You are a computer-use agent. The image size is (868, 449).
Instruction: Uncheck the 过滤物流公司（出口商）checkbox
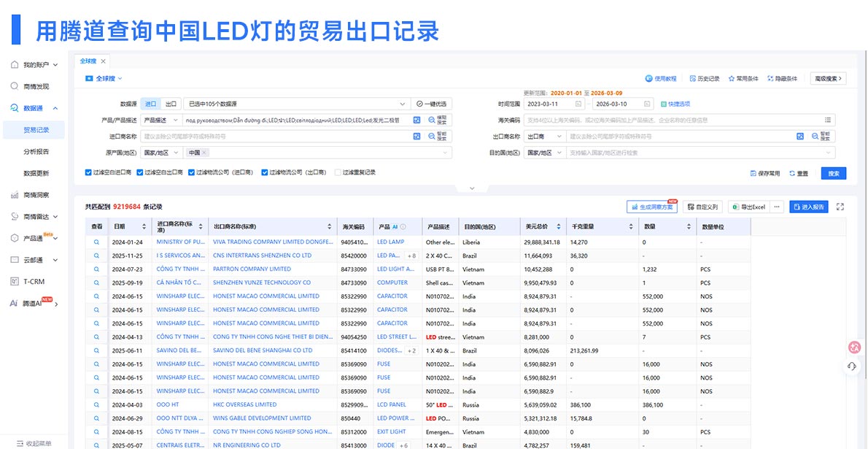point(263,172)
